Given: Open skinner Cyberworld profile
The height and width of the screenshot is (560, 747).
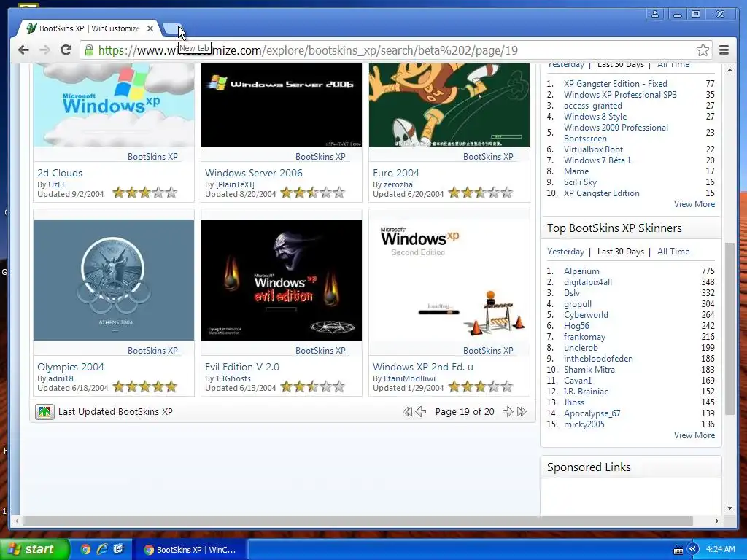Looking at the screenshot, I should click(x=586, y=315).
